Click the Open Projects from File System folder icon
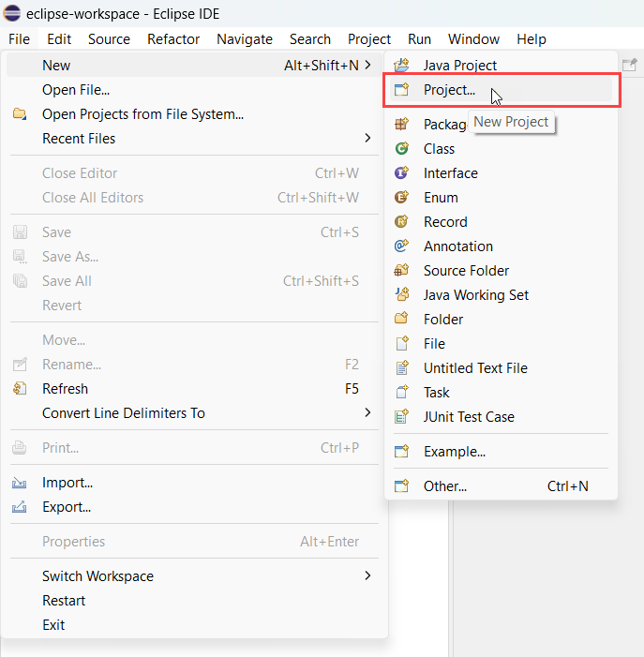 click(20, 113)
